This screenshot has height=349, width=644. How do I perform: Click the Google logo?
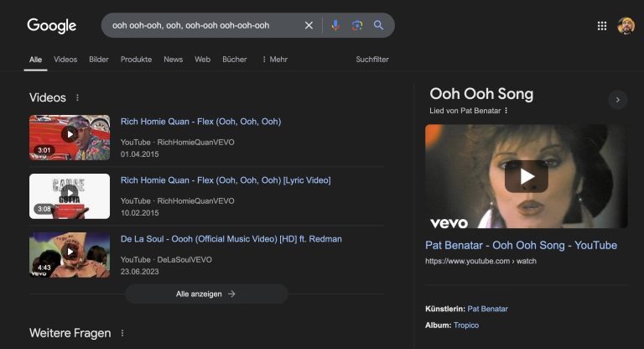[52, 25]
